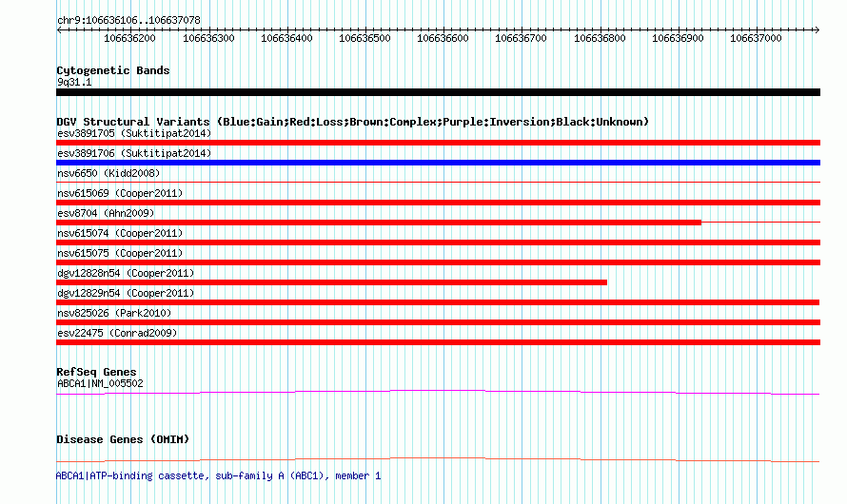Viewport: 847px width, 504px height.
Task: Click the red bar under dgv12829n54
Action: click(438, 302)
